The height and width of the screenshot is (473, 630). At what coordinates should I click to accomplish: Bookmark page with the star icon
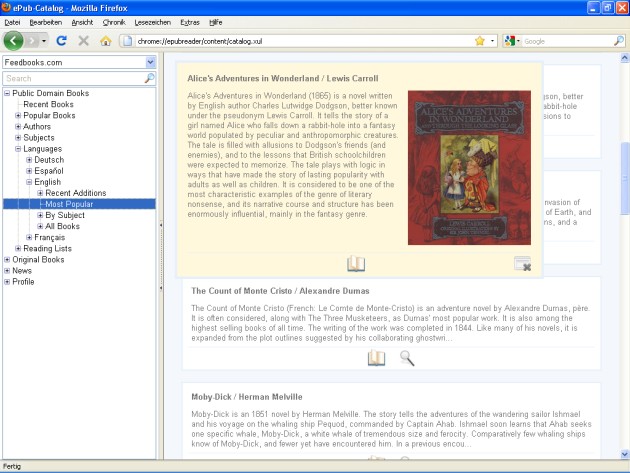click(x=480, y=41)
